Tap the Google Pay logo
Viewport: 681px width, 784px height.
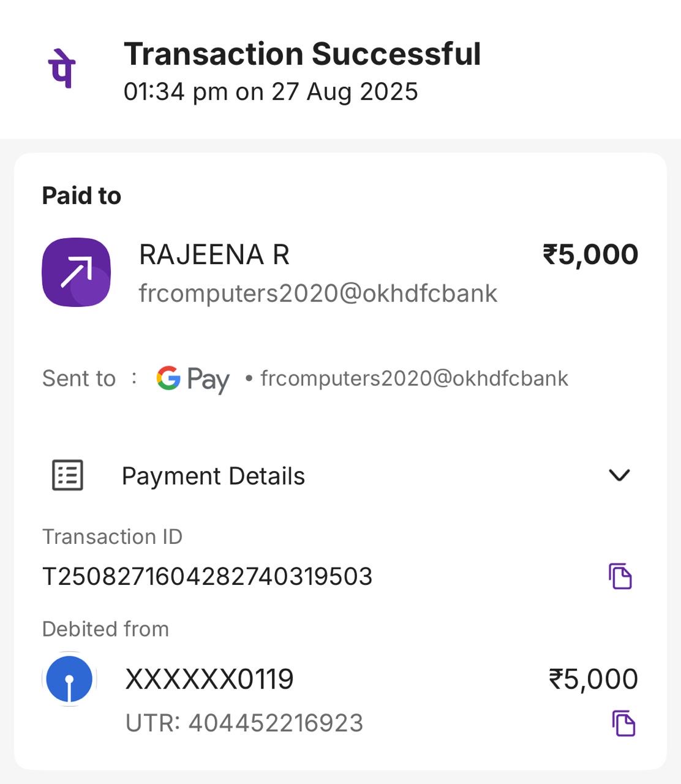[192, 379]
